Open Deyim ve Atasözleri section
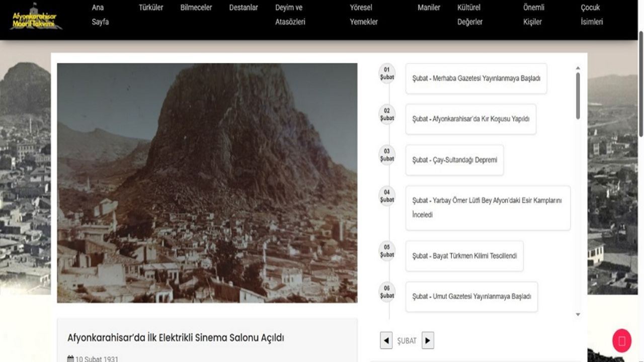Viewport: 644px width, 362px height. tap(290, 15)
